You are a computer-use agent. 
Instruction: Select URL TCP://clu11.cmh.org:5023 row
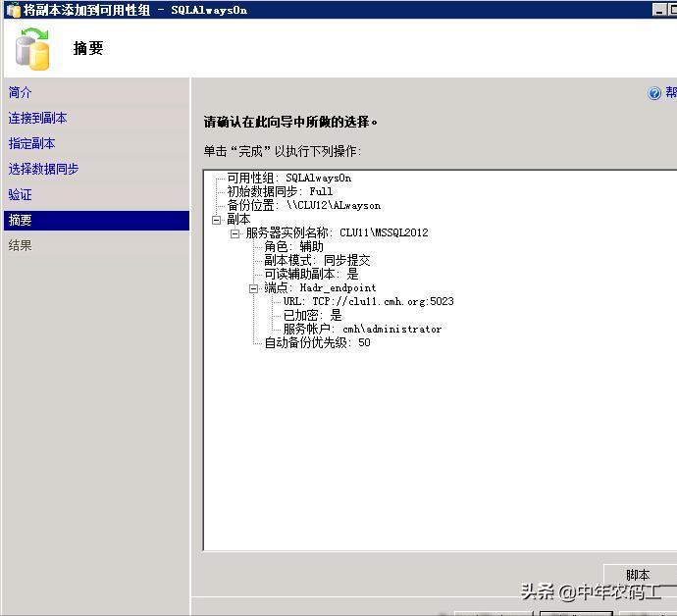click(368, 301)
